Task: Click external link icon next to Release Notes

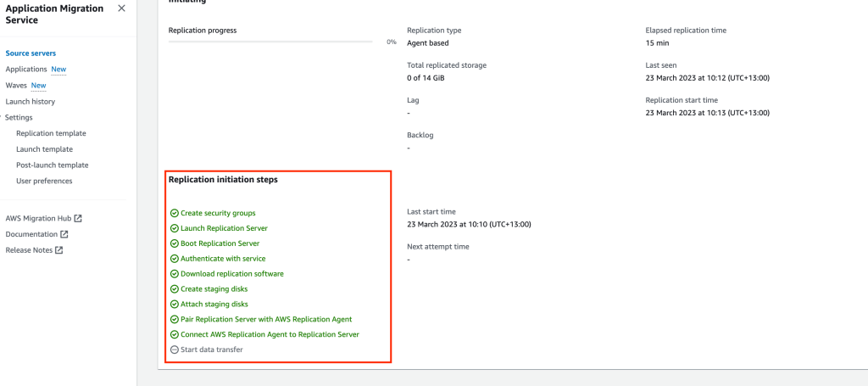Action: click(58, 250)
